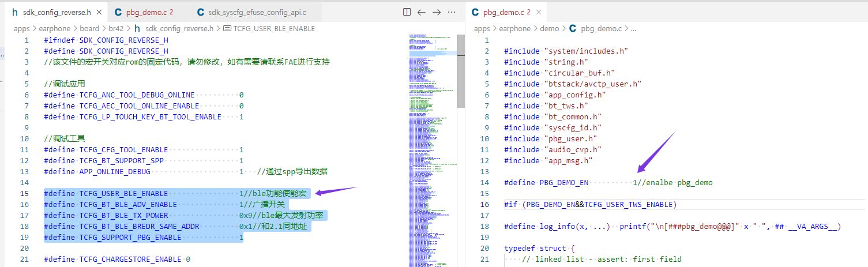Click the #if (PBG_DEMO_EN&&TCFG_USER_TWS_ENABLE) line
868x267 pixels.
590,204
